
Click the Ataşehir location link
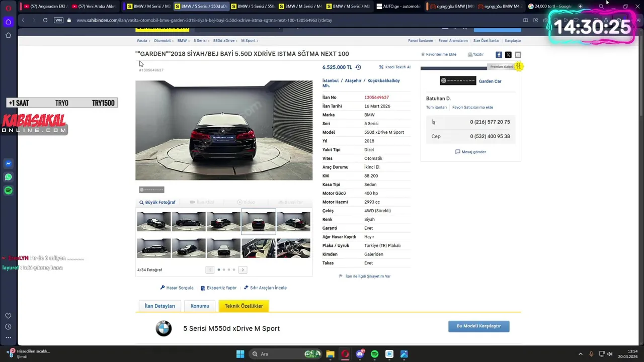click(353, 80)
